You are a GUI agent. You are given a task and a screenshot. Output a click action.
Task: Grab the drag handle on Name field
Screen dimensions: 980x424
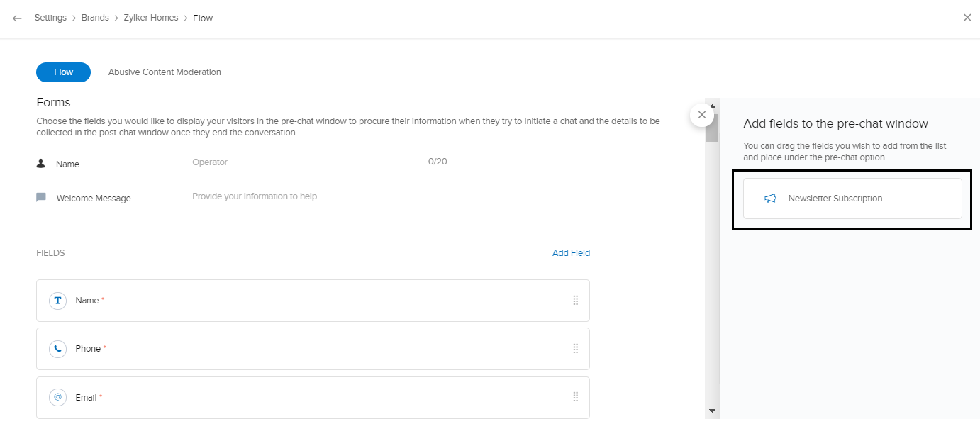point(575,301)
